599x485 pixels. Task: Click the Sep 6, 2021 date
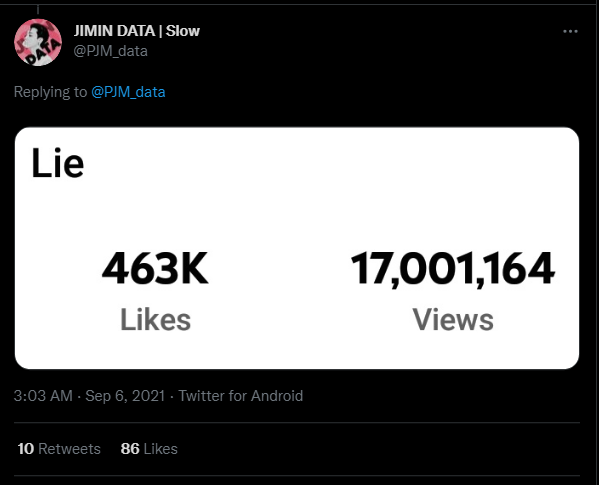point(125,396)
